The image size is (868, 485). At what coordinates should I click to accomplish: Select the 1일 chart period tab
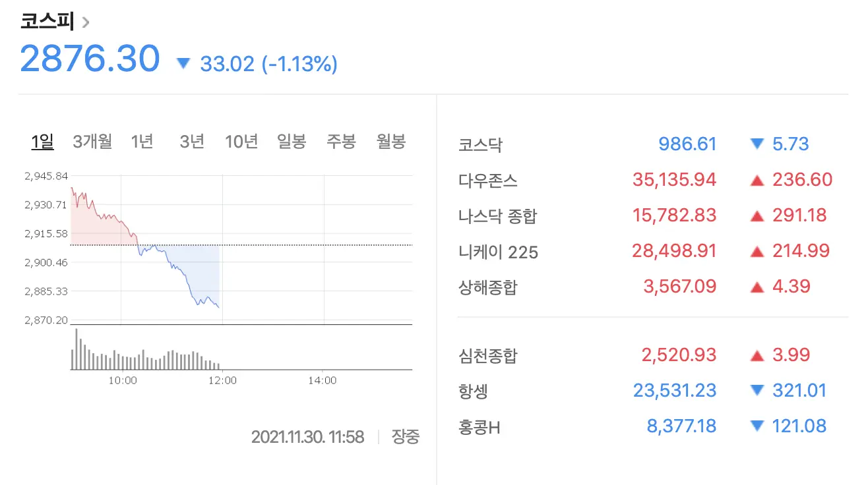point(43,141)
